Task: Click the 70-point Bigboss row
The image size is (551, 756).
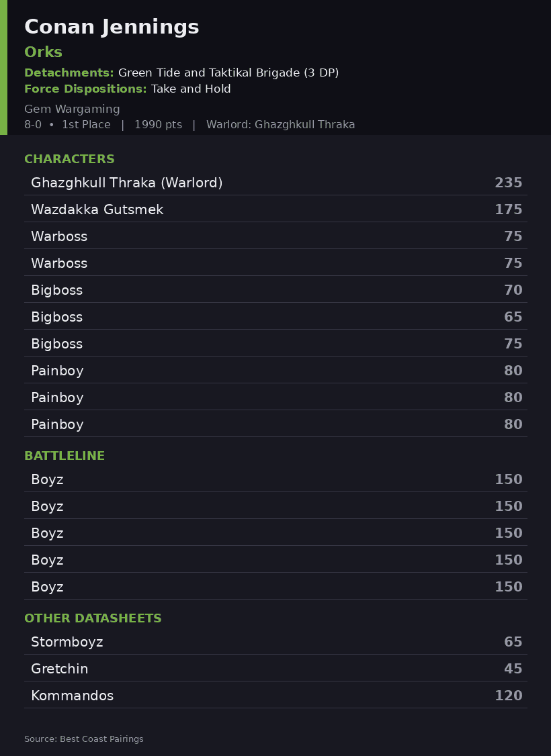Action: pos(275,289)
